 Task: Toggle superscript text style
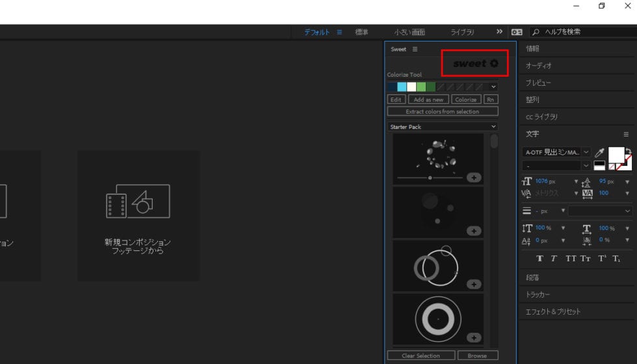pos(602,259)
